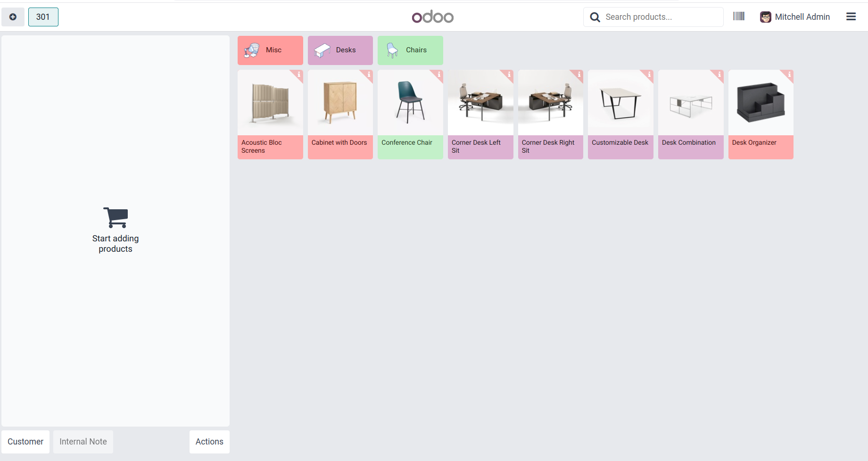Filter products by Desks category
Viewport: 868px width, 461px height.
(x=340, y=50)
